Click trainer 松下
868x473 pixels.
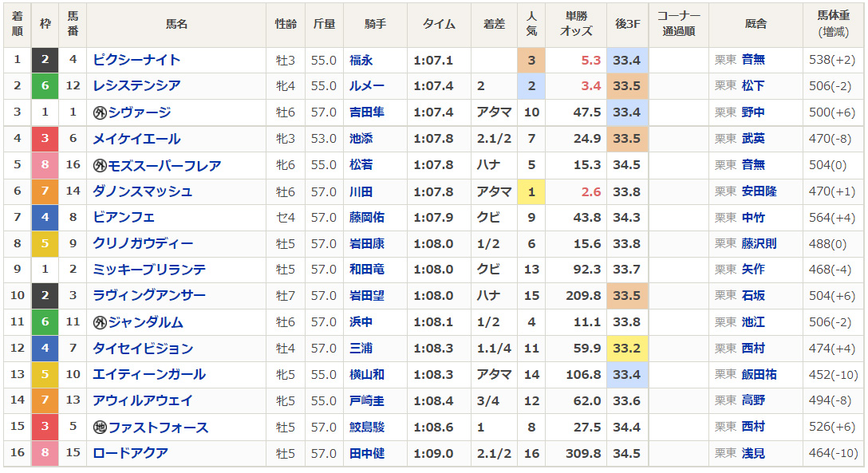753,86
